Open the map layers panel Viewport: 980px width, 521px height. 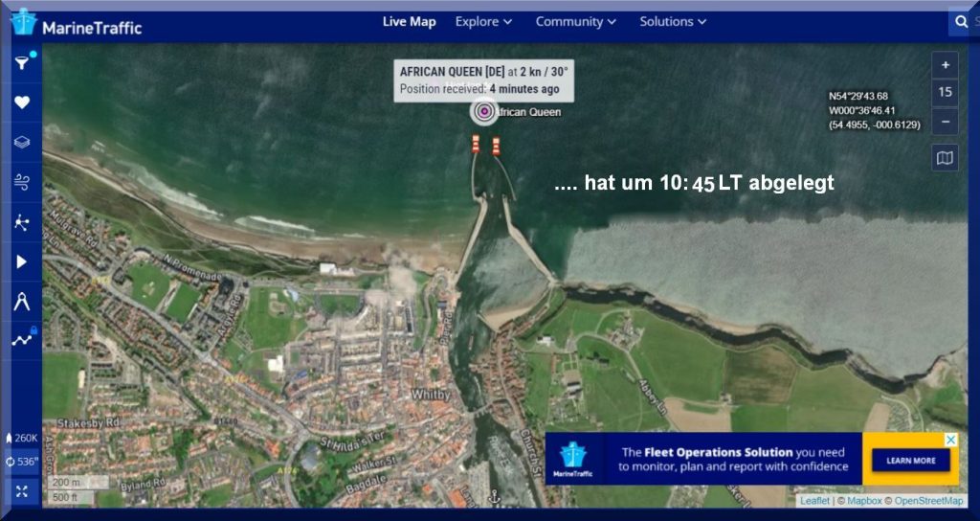click(22, 142)
